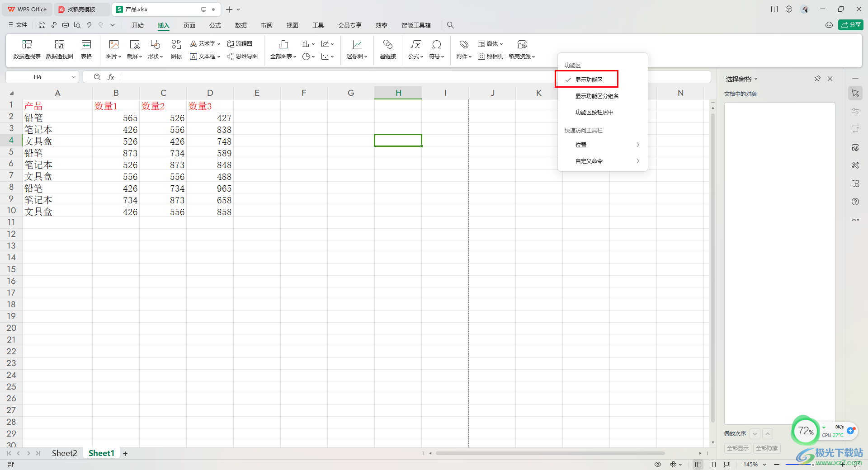Switch to the 公式 ribbon tab

[x=215, y=25]
